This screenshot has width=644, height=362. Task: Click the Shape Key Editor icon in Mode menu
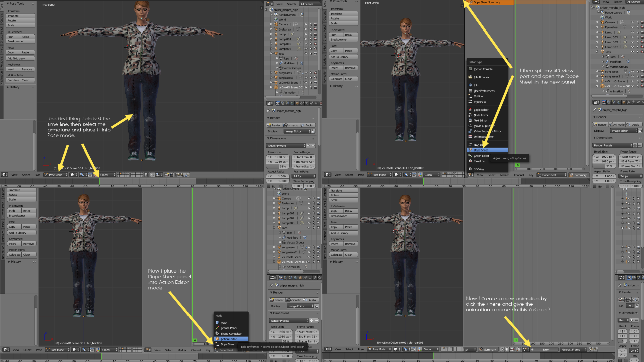coord(217,334)
